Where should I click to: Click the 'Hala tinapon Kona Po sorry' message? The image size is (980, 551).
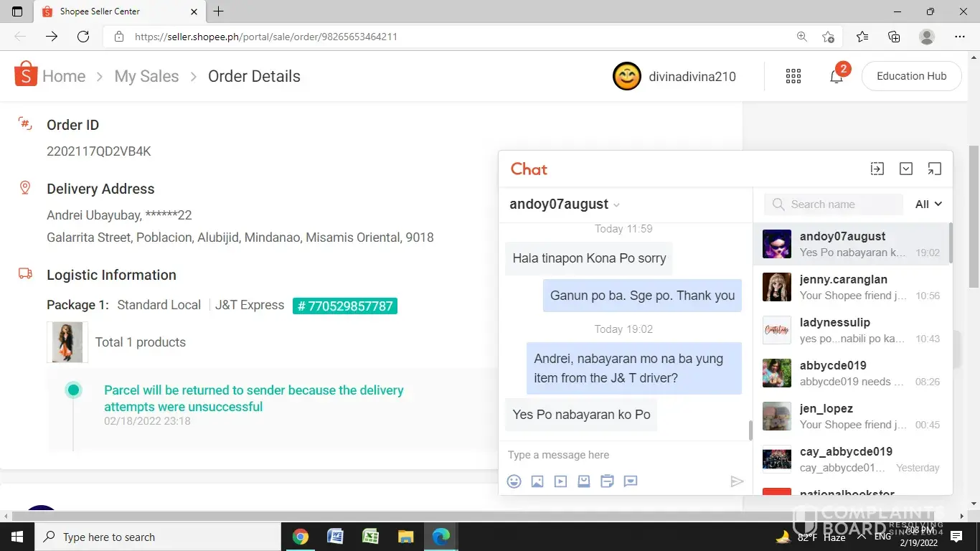[x=589, y=258]
